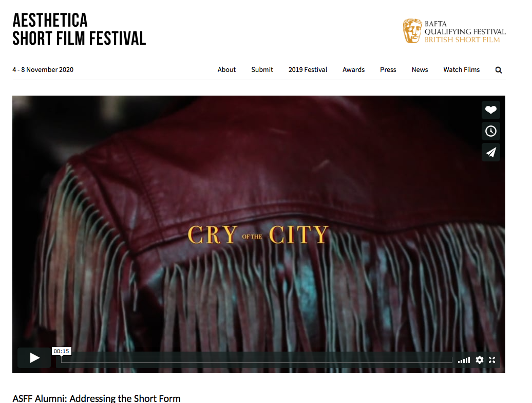Open video settings gear icon
Viewport: 532px width, 403px height.
[x=480, y=360]
